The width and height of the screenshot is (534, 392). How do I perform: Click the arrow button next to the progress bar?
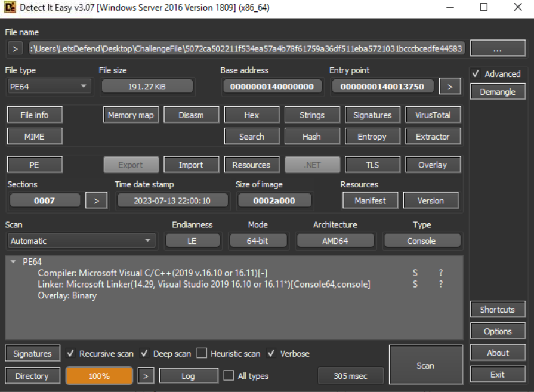[146, 376]
